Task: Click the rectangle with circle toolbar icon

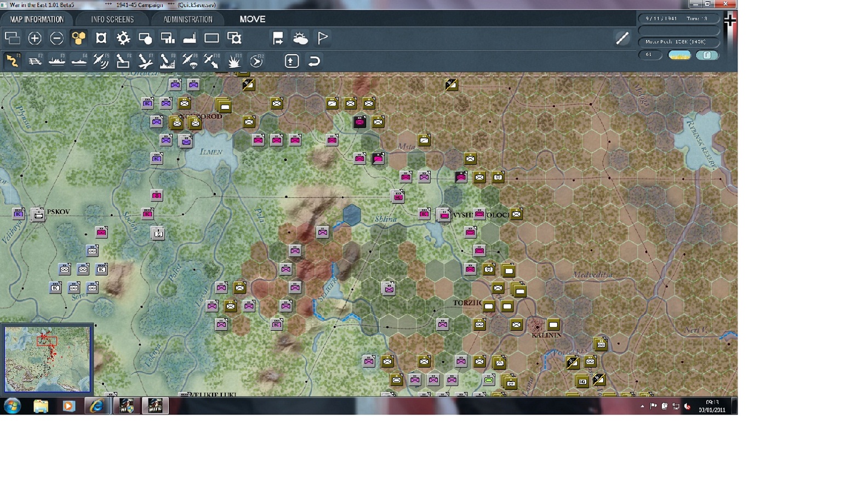Action: 145,38
